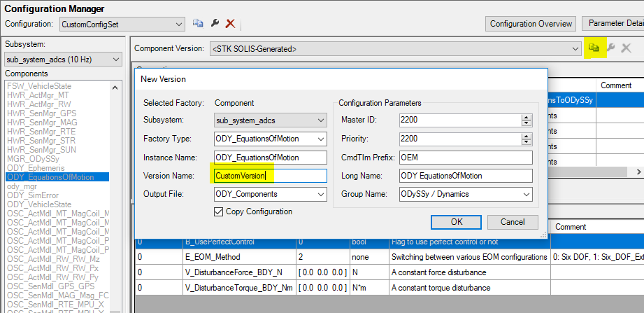Click the Version Name input field
This screenshot has width=644, height=313.
(270, 176)
